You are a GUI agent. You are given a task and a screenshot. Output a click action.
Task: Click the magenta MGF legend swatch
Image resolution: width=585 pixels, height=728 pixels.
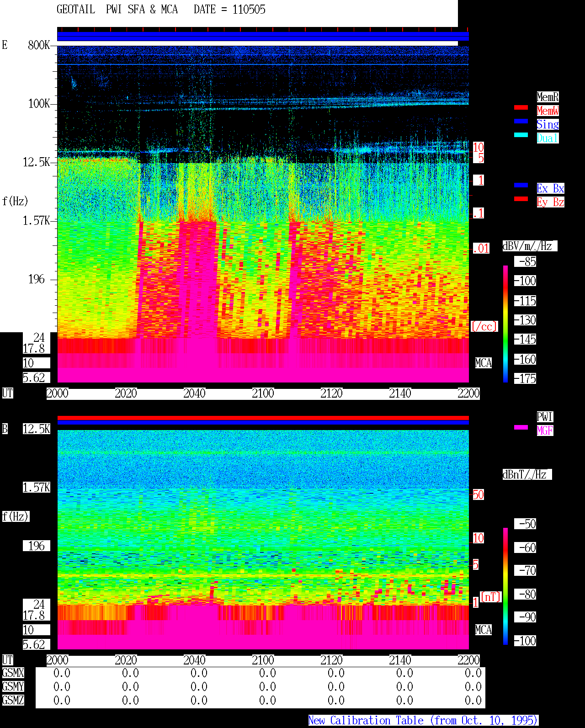coord(521,427)
